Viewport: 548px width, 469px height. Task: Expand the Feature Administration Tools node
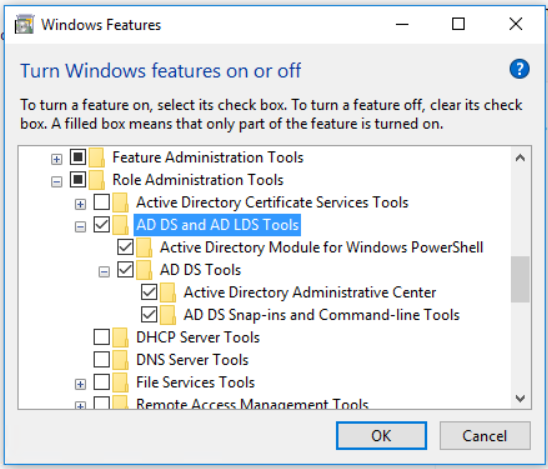57,159
